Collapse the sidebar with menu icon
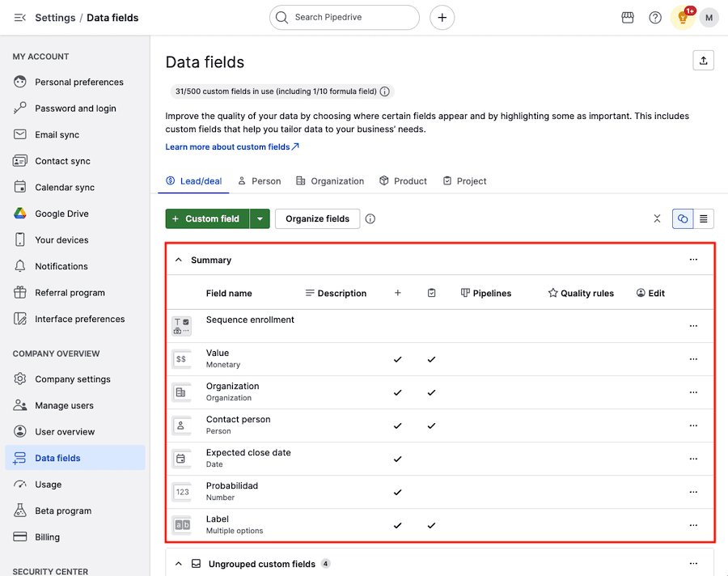The width and height of the screenshot is (728, 576). point(19,18)
